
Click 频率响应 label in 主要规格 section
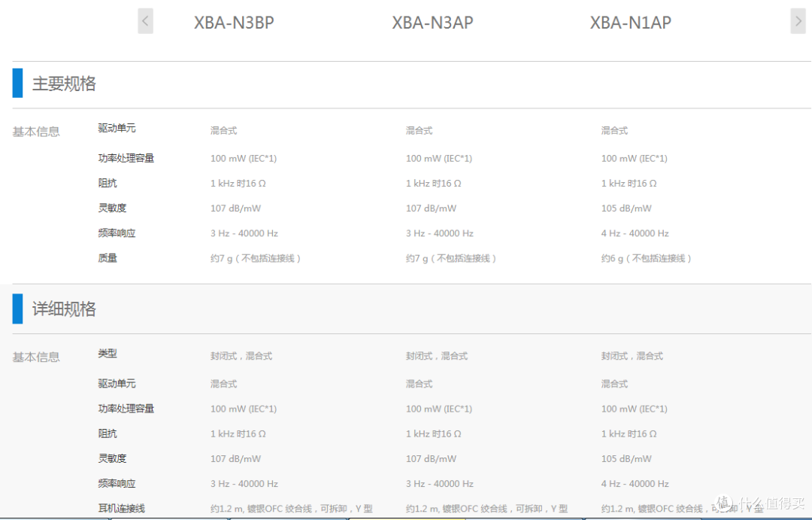117,233
